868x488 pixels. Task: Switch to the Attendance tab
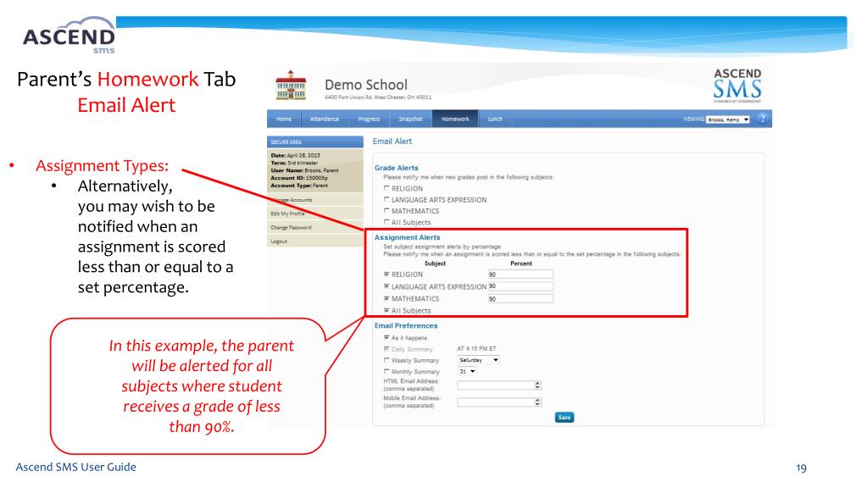325,119
